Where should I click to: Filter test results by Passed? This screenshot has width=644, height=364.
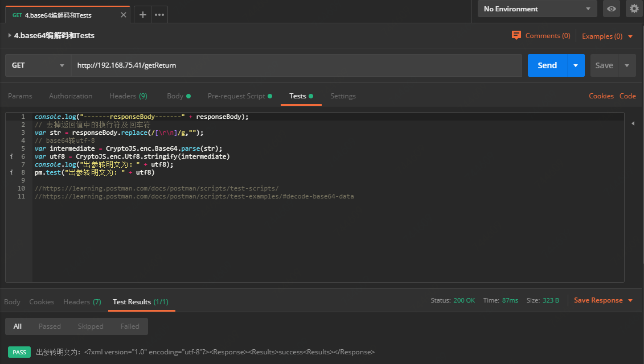50,326
